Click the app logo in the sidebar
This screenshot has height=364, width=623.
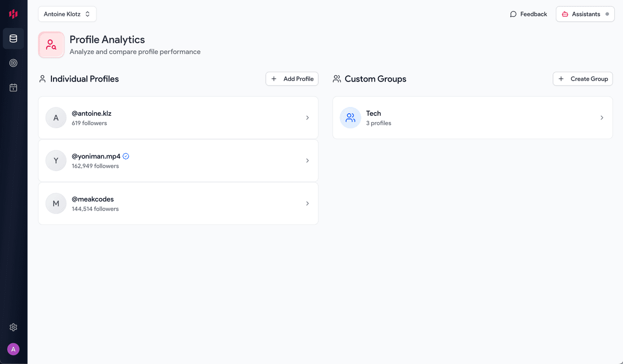click(x=13, y=14)
